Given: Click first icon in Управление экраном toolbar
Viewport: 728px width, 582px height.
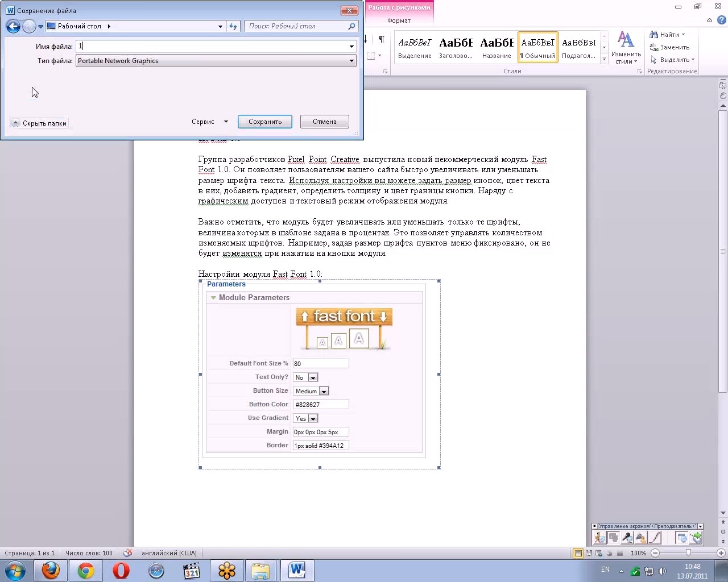Looking at the screenshot, I should point(600,537).
